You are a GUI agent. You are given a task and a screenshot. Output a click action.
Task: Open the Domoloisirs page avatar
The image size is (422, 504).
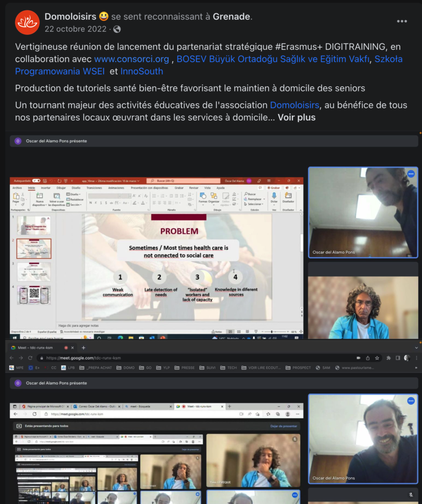(x=28, y=22)
